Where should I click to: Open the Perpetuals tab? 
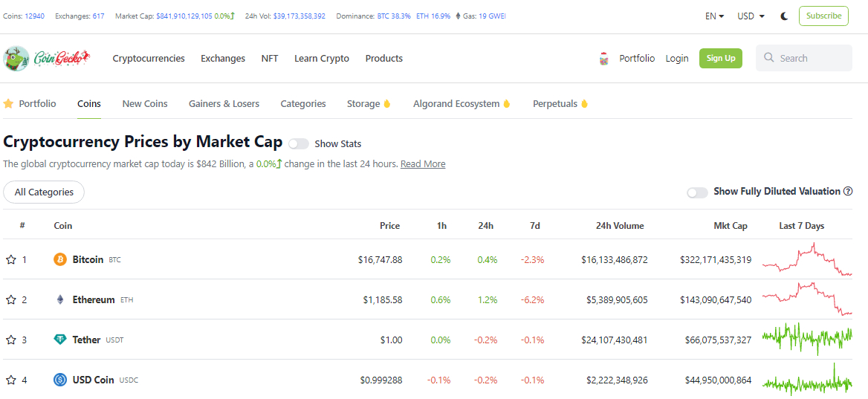555,103
